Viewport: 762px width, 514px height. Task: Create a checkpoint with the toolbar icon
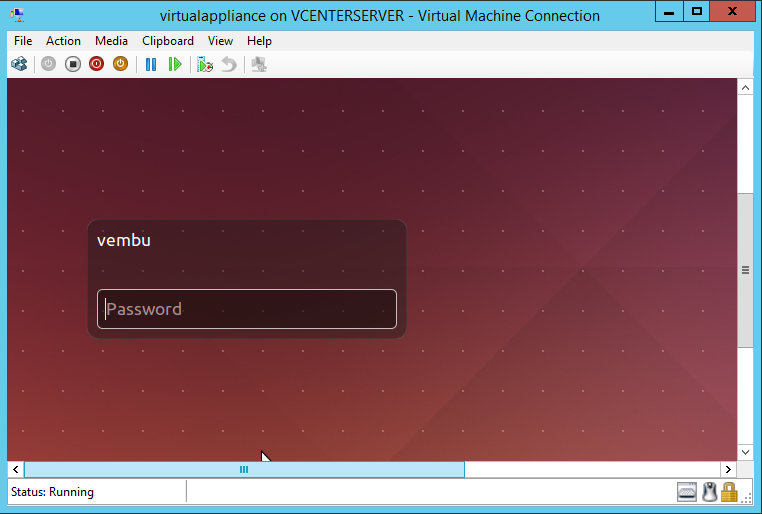205,64
